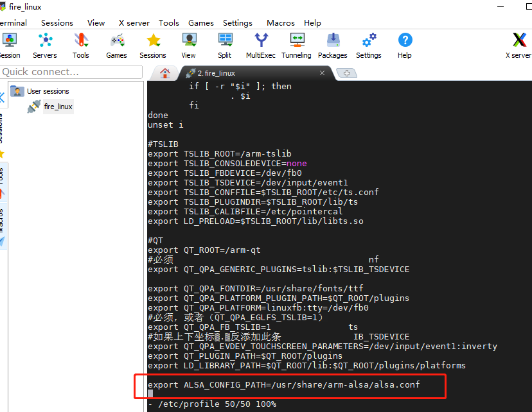Select the fire_linux saved session
Screen dimensions: 532x412
coord(57,106)
